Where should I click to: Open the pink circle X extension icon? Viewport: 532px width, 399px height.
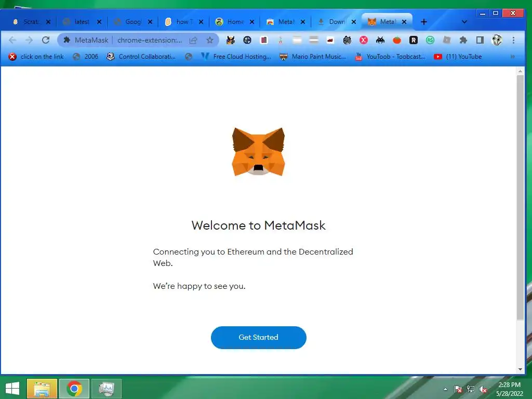[x=364, y=40]
